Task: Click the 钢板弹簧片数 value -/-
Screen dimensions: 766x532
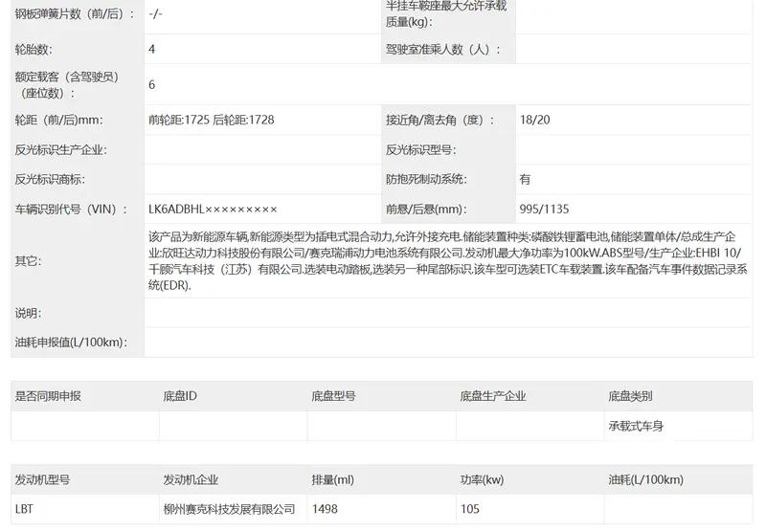Action: pos(156,13)
